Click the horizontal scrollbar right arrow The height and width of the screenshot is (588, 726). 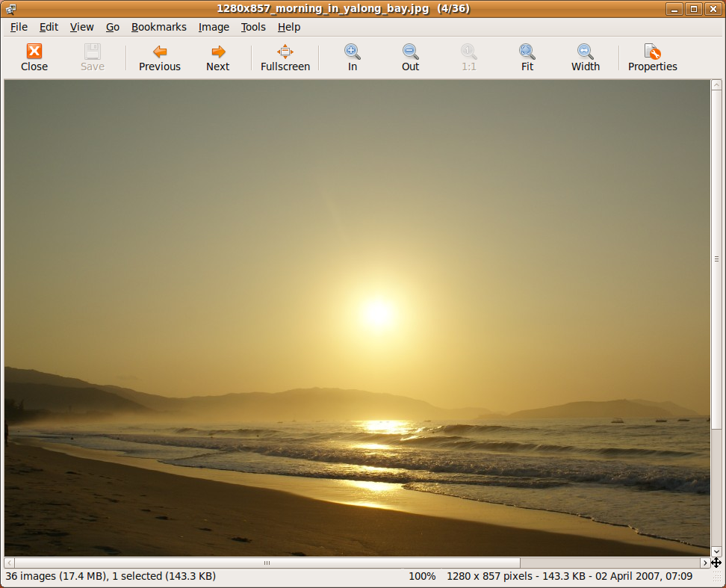click(x=704, y=563)
